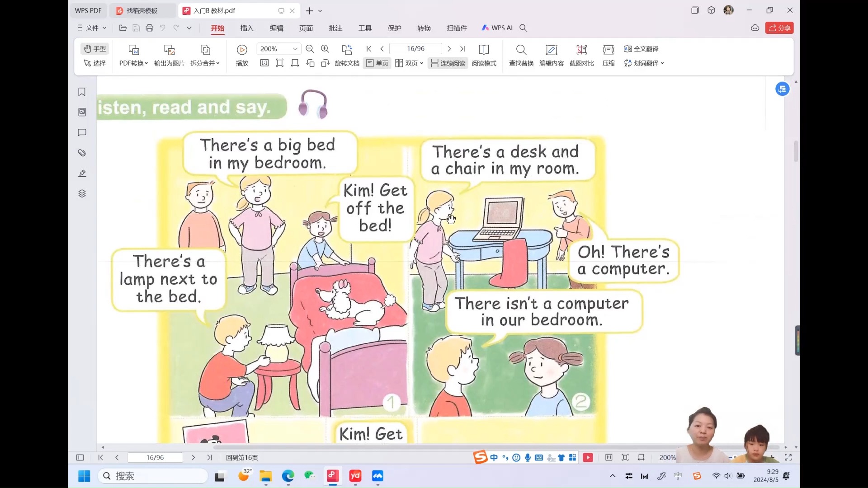
Task: Rotate the page clockwise
Action: [x=325, y=63]
